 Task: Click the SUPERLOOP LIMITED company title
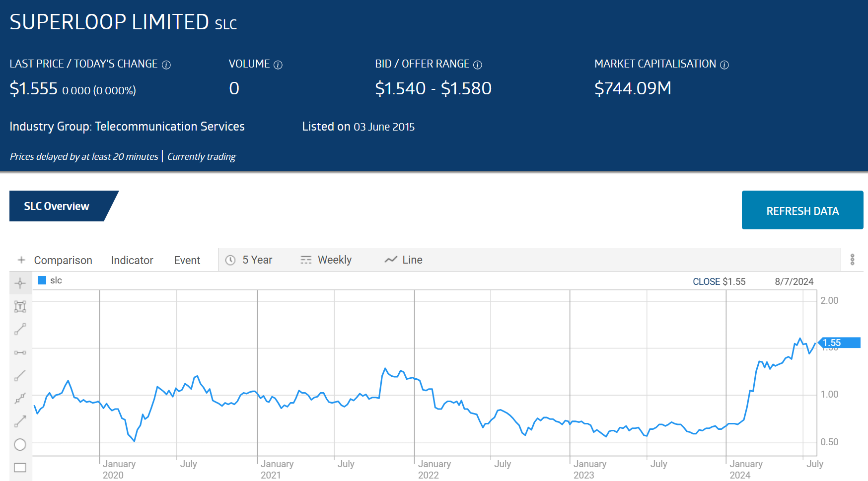(x=109, y=22)
